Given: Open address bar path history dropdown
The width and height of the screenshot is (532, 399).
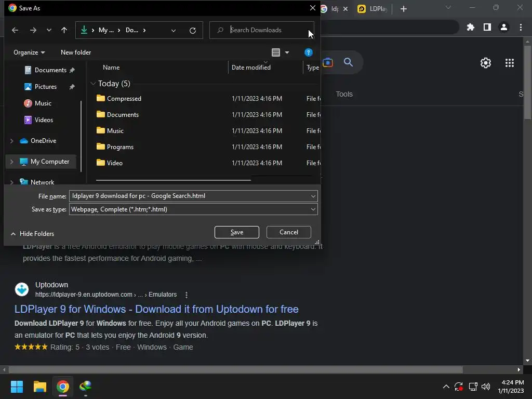Looking at the screenshot, I should point(174,31).
